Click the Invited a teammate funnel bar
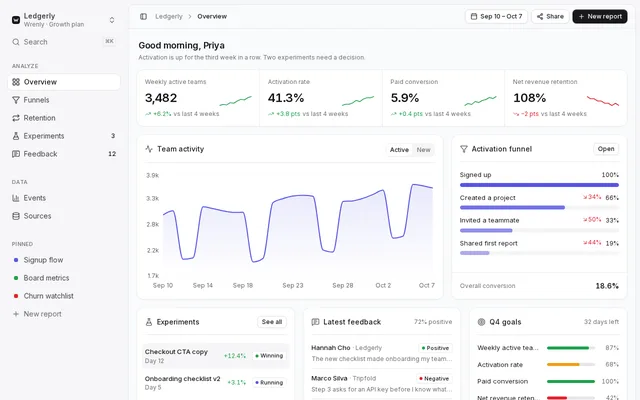This screenshot has height=400, width=640. click(x=486, y=231)
